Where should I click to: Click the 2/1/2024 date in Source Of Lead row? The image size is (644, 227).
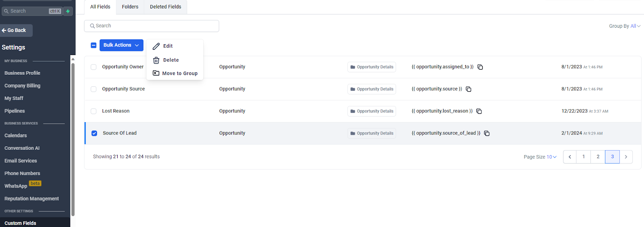572,133
